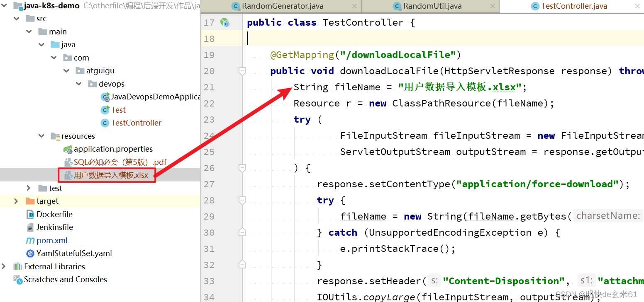
Task: Click the External Libraries icon
Action: [x=17, y=266]
